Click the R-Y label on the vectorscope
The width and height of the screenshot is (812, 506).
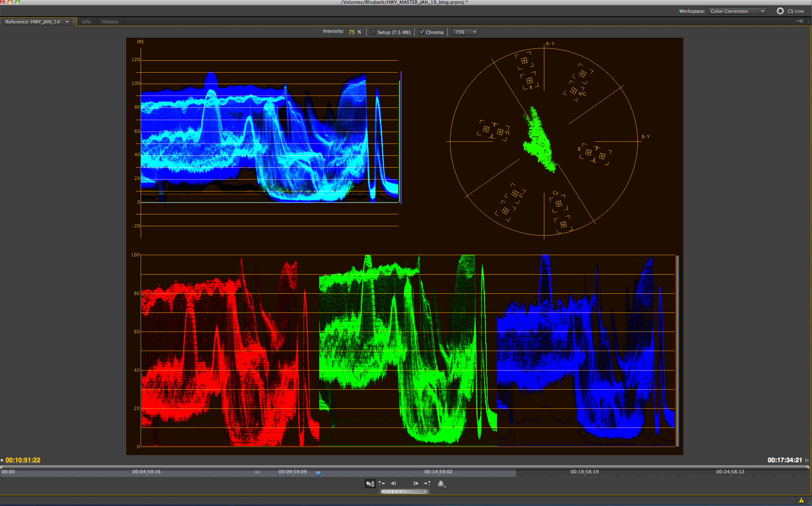pos(550,44)
